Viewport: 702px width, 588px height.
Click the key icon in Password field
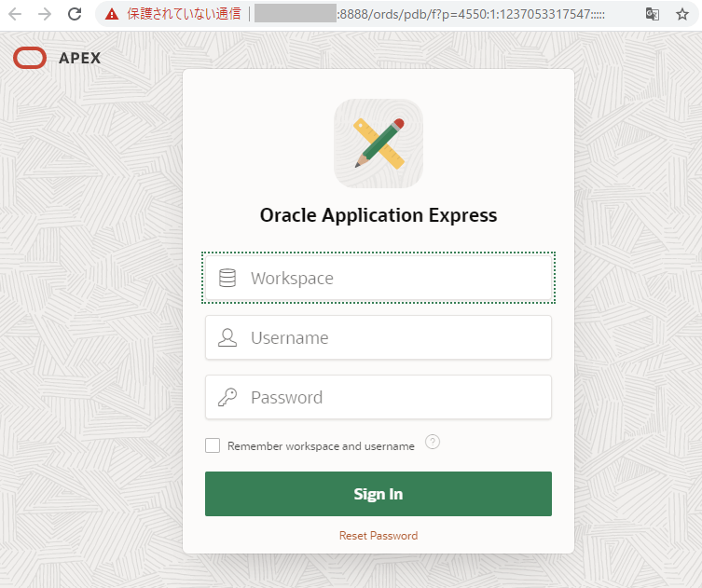click(227, 397)
